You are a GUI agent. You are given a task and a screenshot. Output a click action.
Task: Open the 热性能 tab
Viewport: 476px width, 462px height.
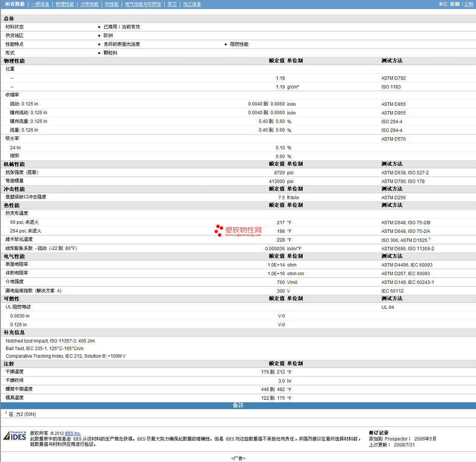pyautogui.click(x=111, y=4)
